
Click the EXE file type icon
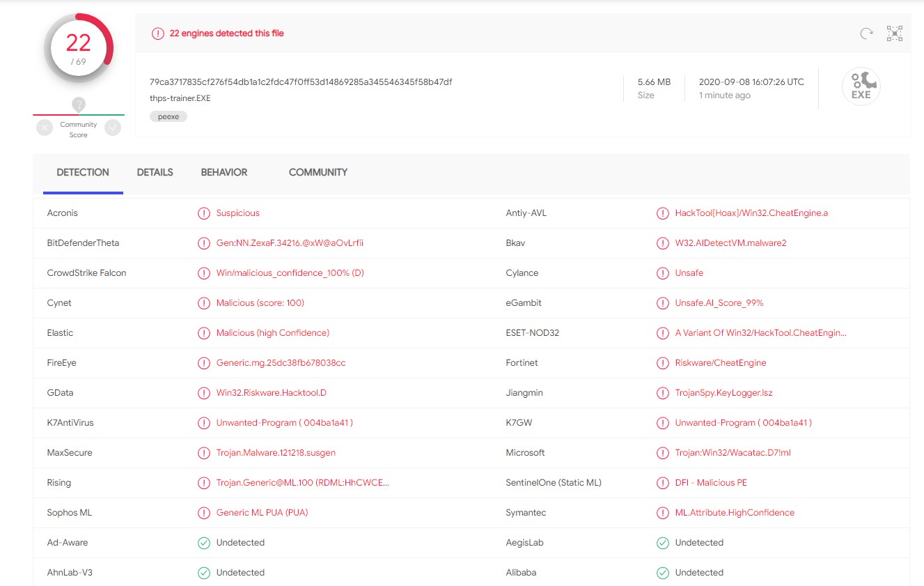[x=861, y=87]
